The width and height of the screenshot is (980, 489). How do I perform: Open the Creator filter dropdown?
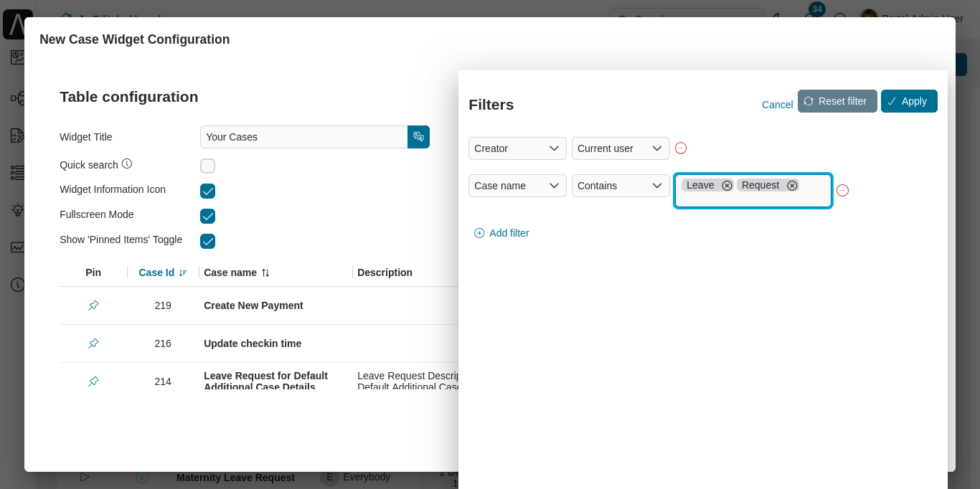[517, 148]
